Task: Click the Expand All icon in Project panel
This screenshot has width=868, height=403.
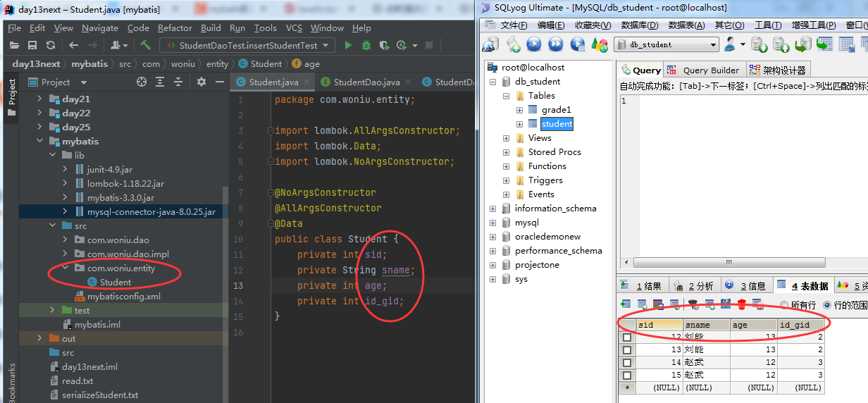Action: (x=159, y=82)
